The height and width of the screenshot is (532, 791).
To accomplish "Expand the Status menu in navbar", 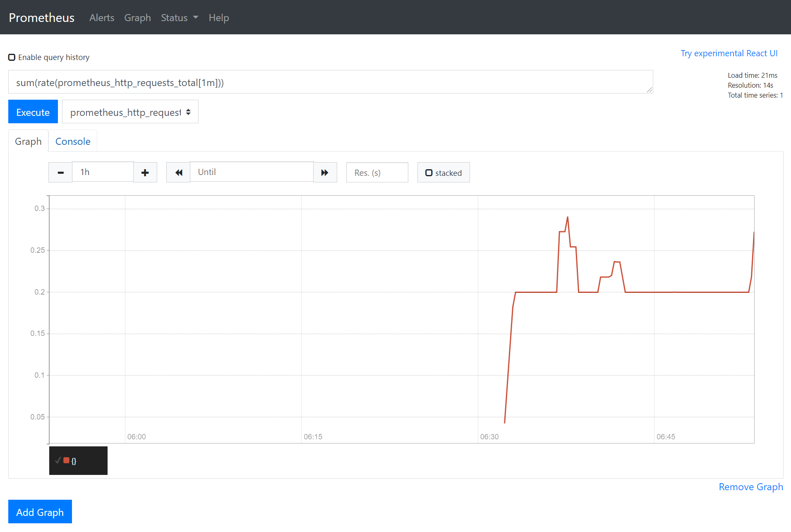I will point(180,18).
